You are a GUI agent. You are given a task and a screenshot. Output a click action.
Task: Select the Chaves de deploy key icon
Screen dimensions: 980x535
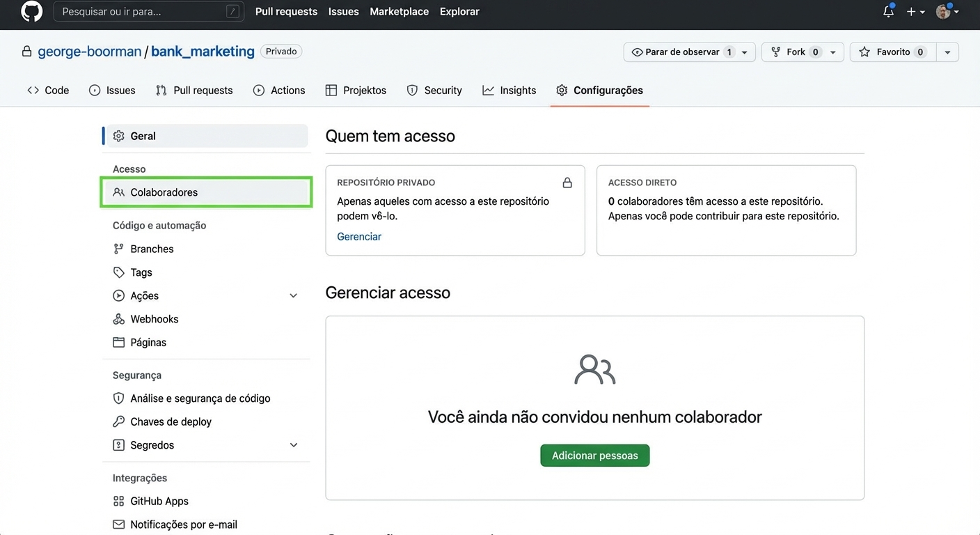pos(119,421)
